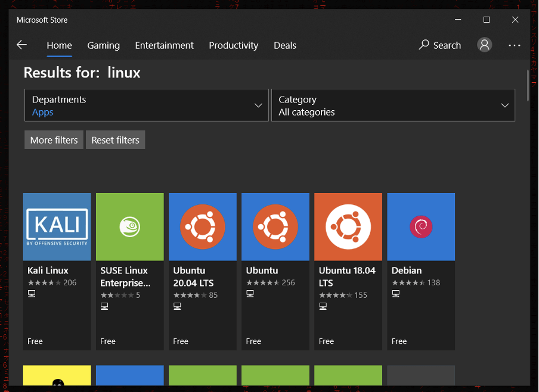
Task: Open the user account profile icon
Action: coord(485,45)
